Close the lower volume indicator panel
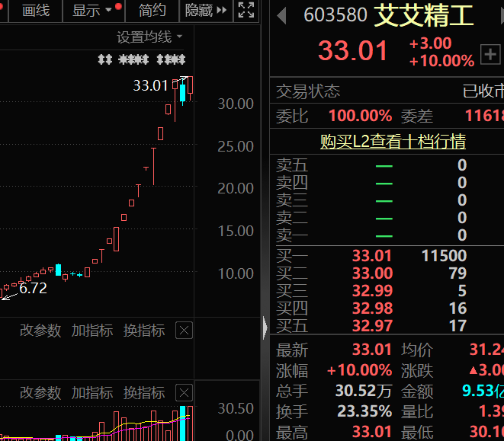 (x=184, y=393)
